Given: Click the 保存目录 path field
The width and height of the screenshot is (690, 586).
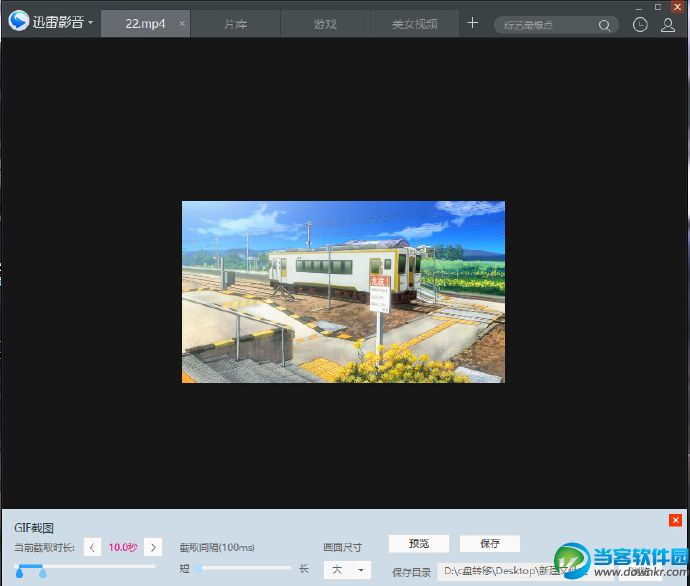Looking at the screenshot, I should click(x=526, y=571).
